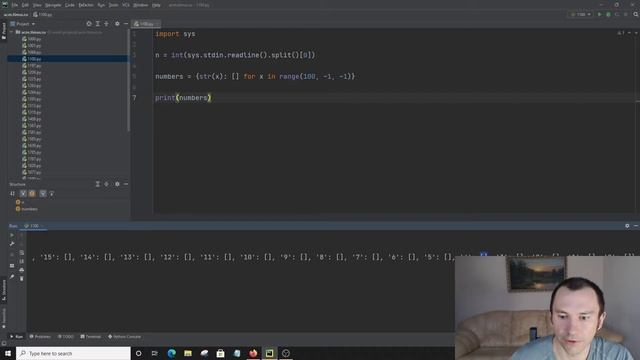The height and width of the screenshot is (360, 640).
Task: Start debugging with the bug icon
Action: pos(608,14)
